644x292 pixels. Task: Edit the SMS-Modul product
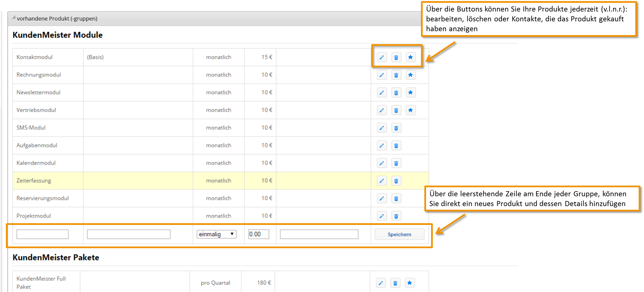(x=382, y=128)
